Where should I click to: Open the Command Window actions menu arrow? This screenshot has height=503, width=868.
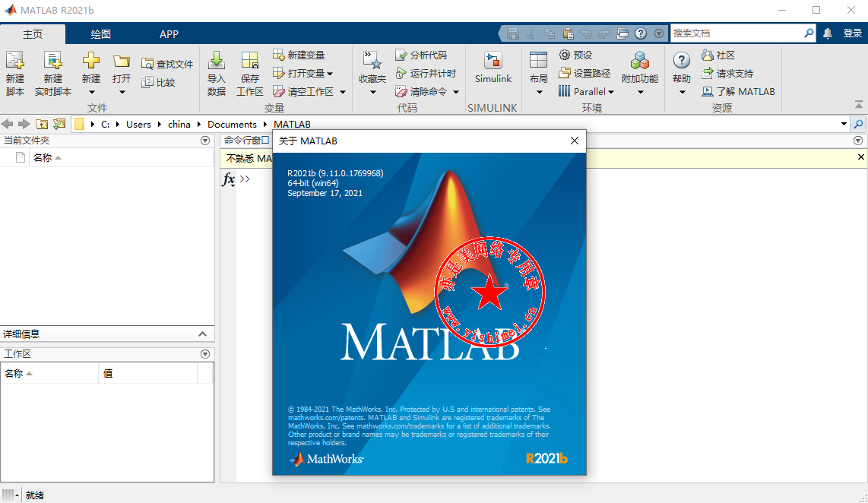pos(858,141)
